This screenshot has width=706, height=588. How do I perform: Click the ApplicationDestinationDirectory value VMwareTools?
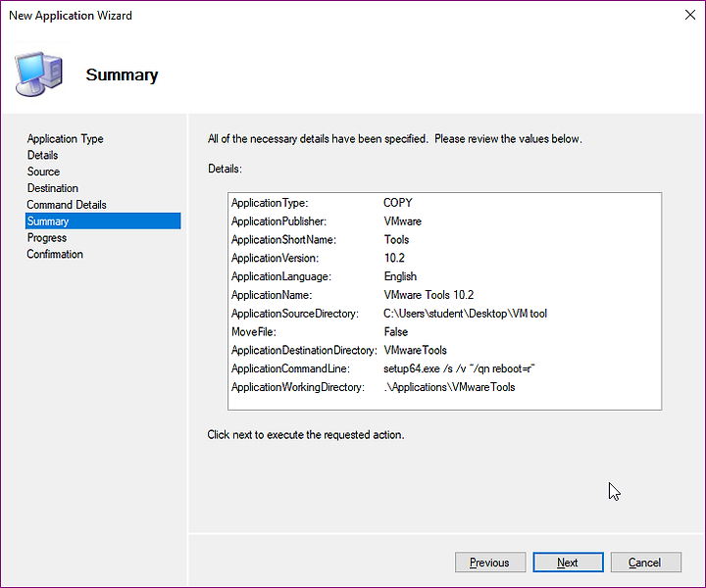[415, 351]
